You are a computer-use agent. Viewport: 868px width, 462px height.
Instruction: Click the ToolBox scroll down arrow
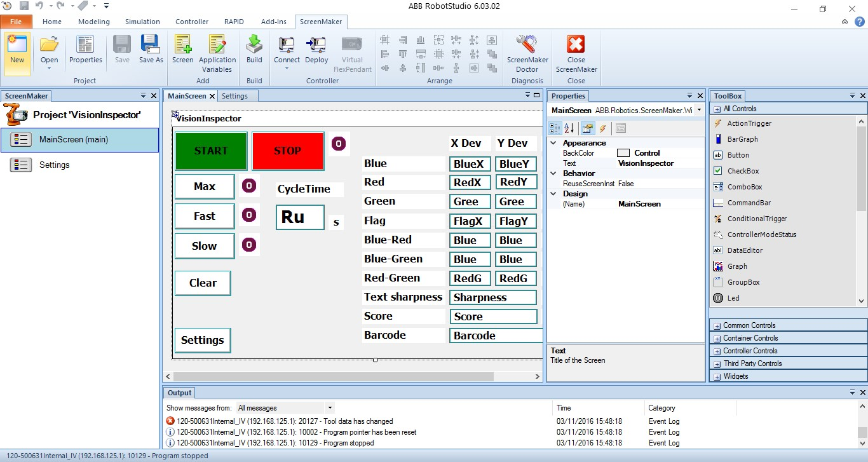862,302
